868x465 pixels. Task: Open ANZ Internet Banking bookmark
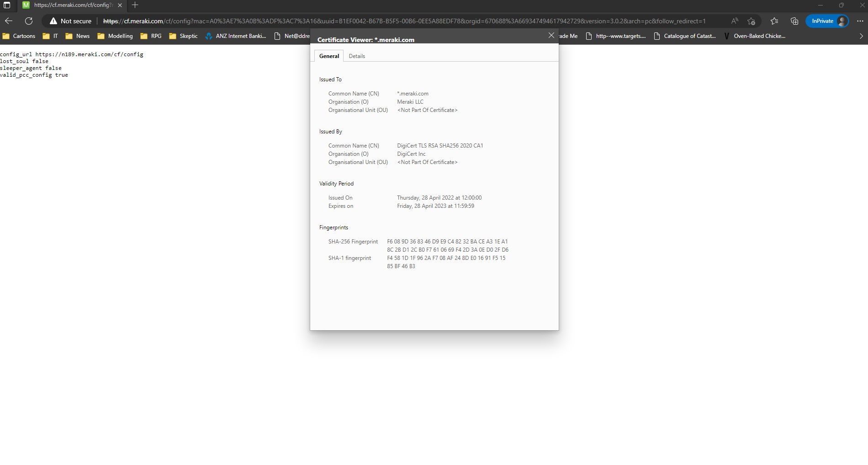235,36
